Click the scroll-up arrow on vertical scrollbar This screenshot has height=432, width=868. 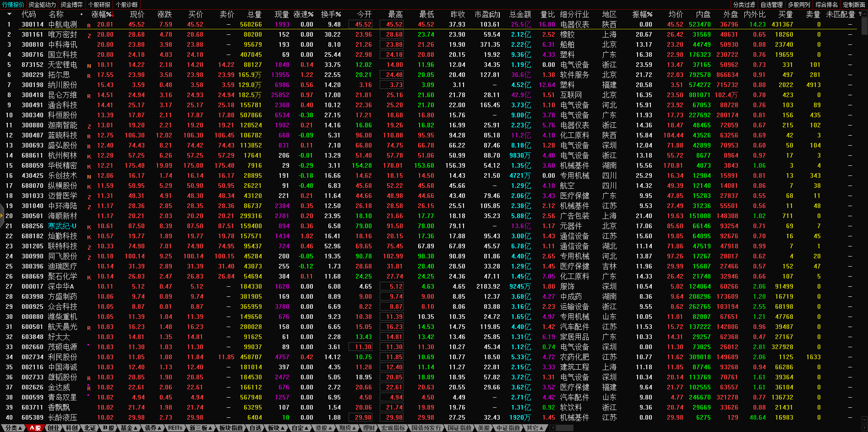(x=864, y=13)
